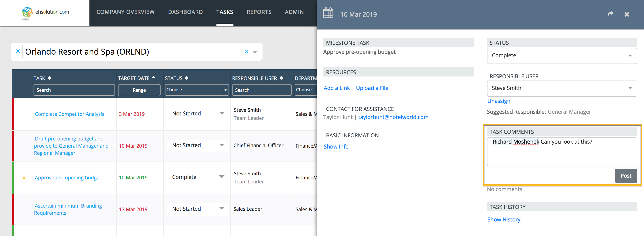Screen dimensions: 644x236
Task: Click the Range date filter field
Action: click(139, 90)
